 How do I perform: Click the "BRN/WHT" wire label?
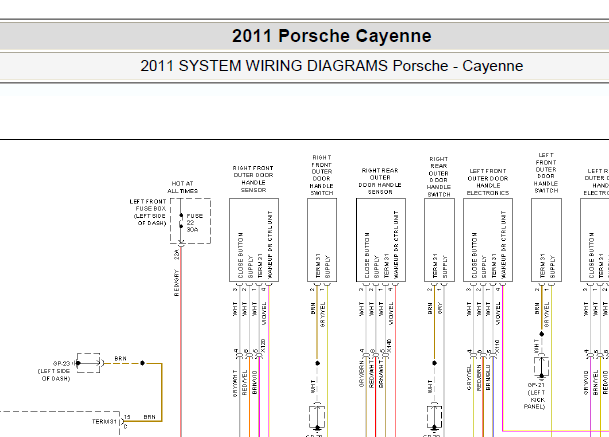click(381, 376)
